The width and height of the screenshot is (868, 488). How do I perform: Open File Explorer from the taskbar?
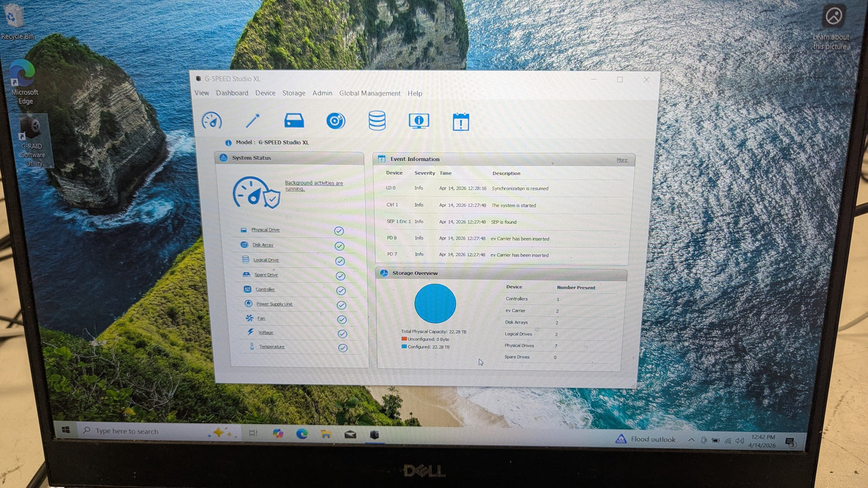coord(326,434)
